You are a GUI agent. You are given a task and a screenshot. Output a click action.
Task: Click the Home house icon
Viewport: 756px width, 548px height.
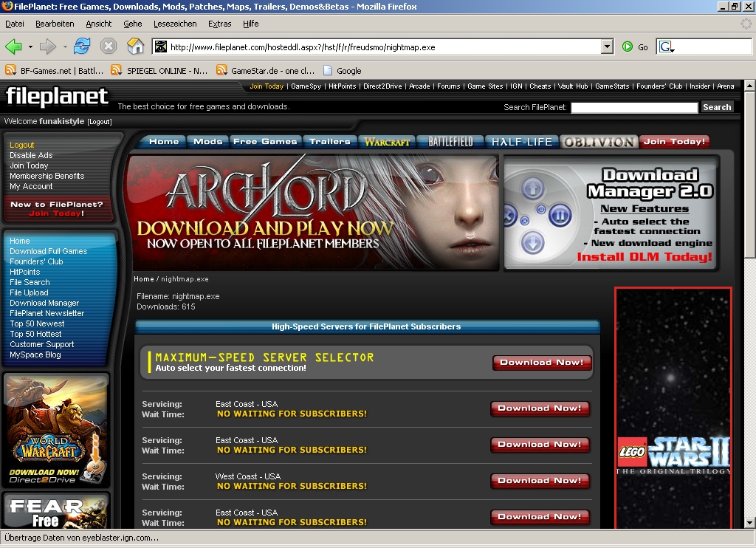[135, 47]
